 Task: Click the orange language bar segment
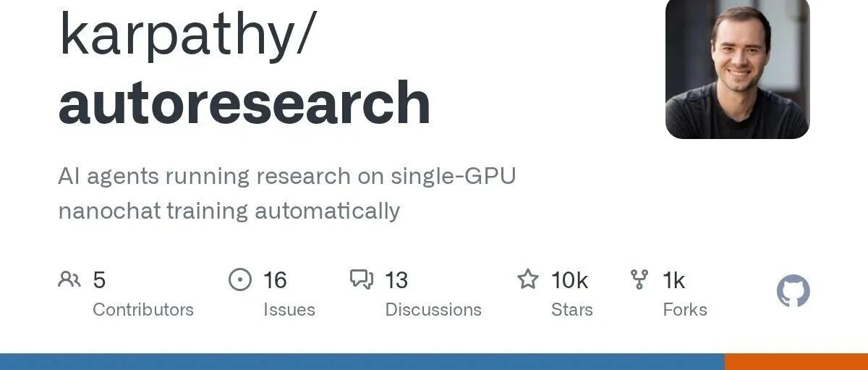[x=796, y=362]
